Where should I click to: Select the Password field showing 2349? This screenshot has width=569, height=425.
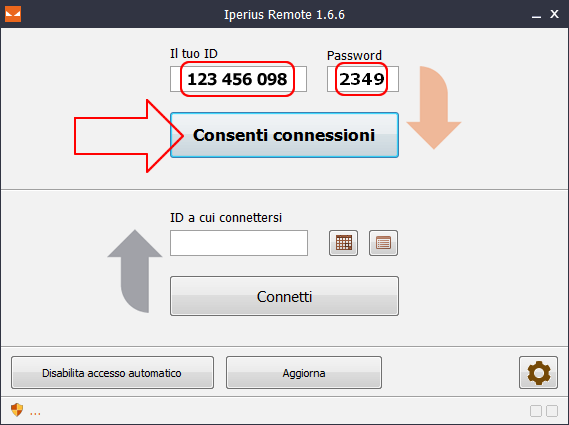click(363, 79)
